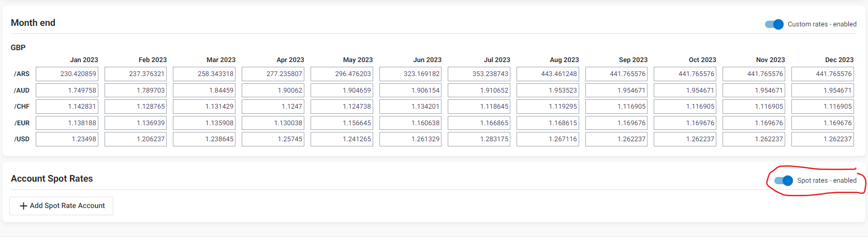
Task: Select the AUD Mar 2023 field 1.84459
Action: [204, 91]
